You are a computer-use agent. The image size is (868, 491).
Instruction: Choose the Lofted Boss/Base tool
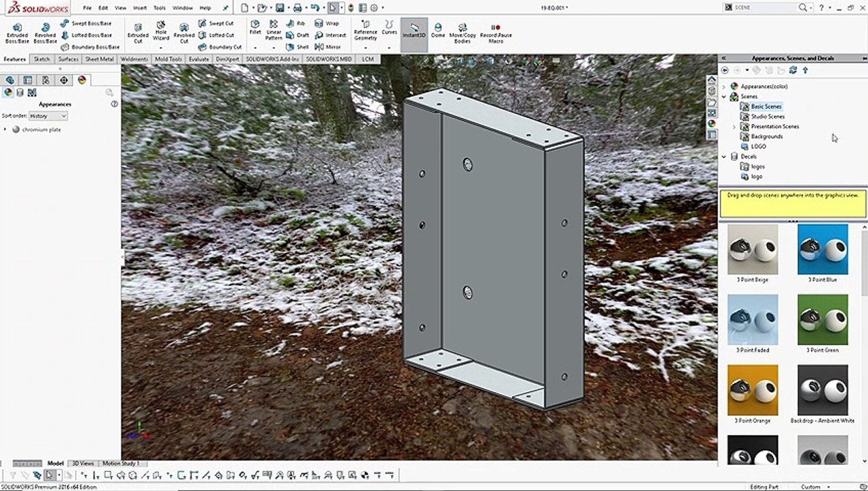tap(86, 35)
